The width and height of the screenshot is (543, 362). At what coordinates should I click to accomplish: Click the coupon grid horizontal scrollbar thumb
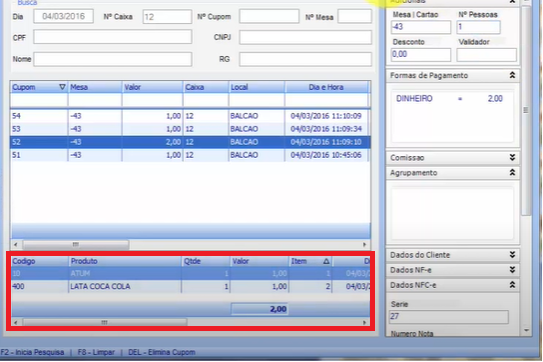(76, 245)
